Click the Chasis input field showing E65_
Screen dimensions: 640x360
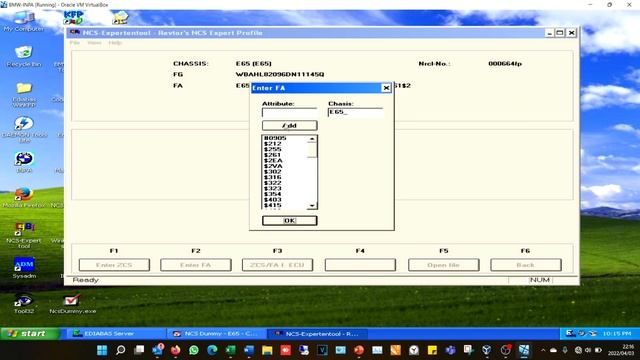click(x=356, y=112)
